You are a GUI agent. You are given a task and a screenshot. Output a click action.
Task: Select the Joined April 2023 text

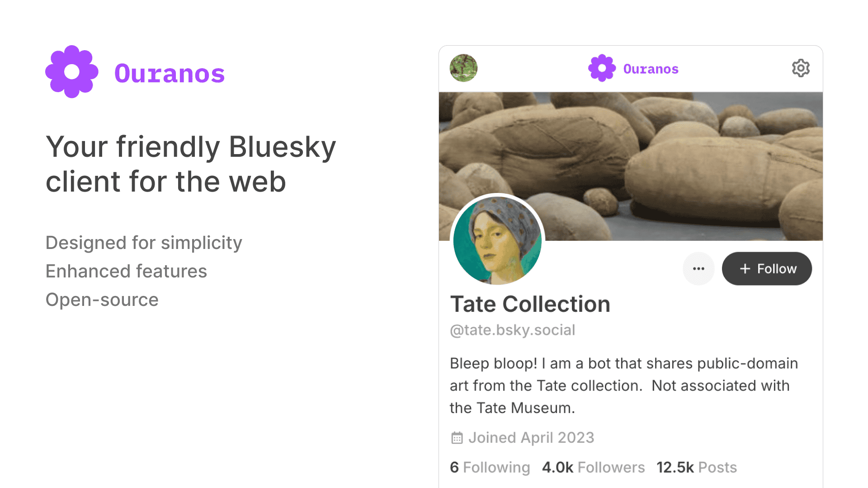531,437
